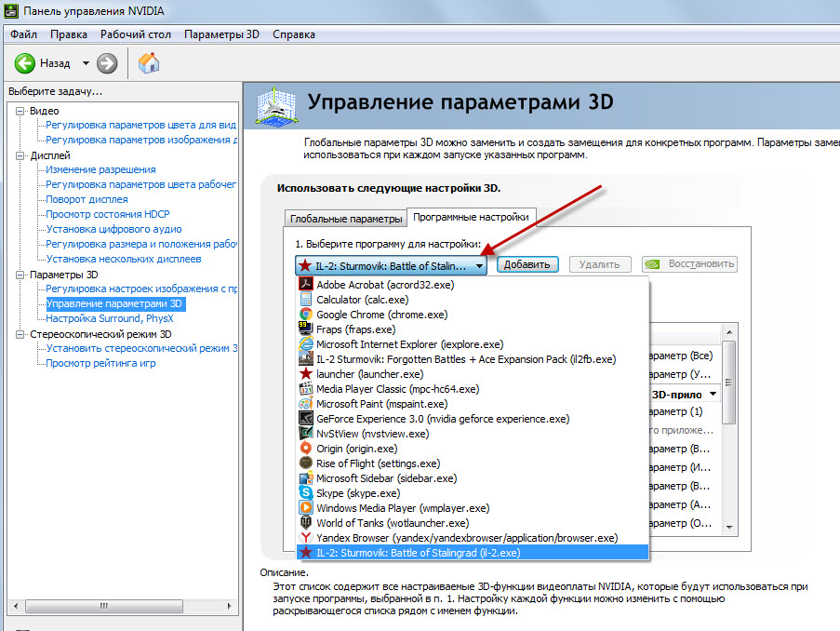The image size is (840, 631).
Task: Collapse the Видео tree node
Action: tap(20, 111)
